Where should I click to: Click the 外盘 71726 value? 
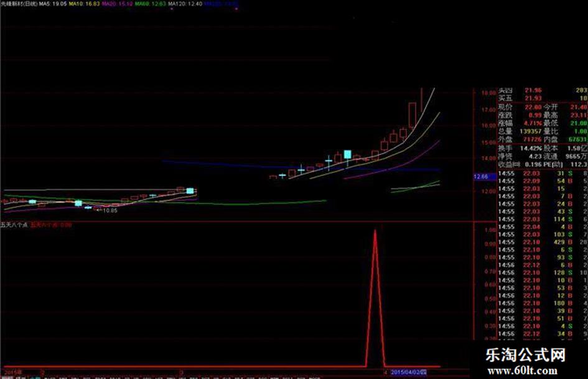click(533, 139)
